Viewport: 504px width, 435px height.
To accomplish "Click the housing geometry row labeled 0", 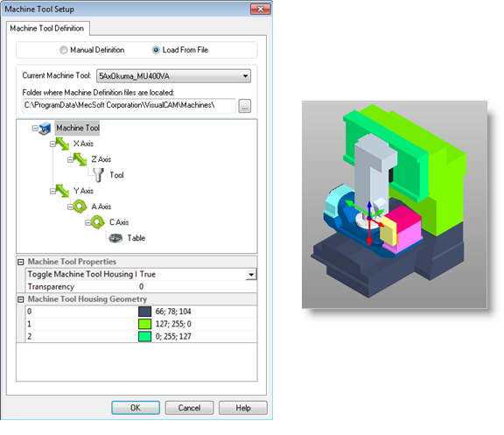I will click(x=142, y=312).
